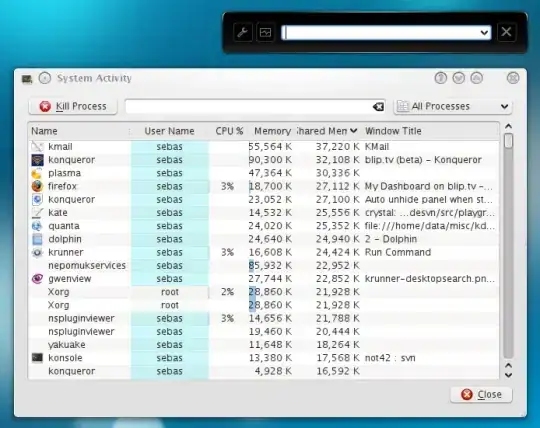
Task: Click the Close button in System Activity
Action: 481,394
